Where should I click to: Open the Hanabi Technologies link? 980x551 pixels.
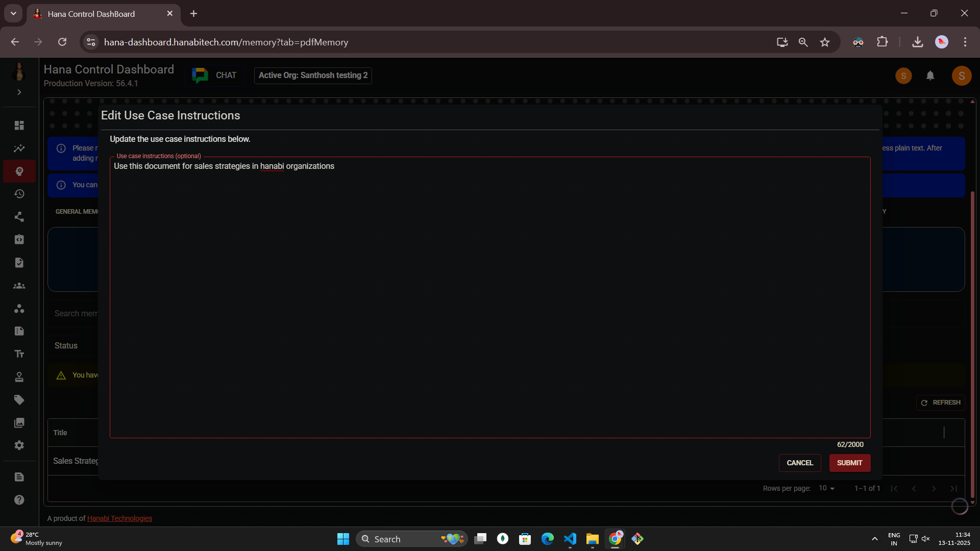click(119, 518)
